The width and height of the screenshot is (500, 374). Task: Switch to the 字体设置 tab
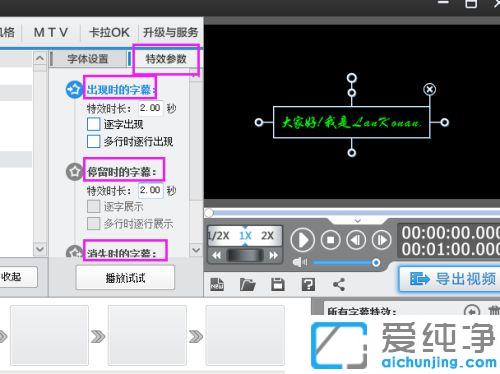(x=88, y=59)
